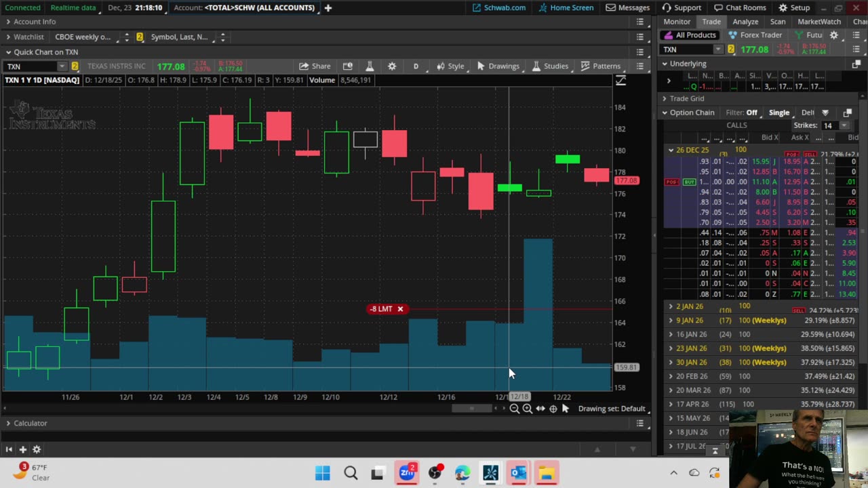Toggle the chart trendline icon at top right
Viewport: 868px width, 488px height.
620,81
